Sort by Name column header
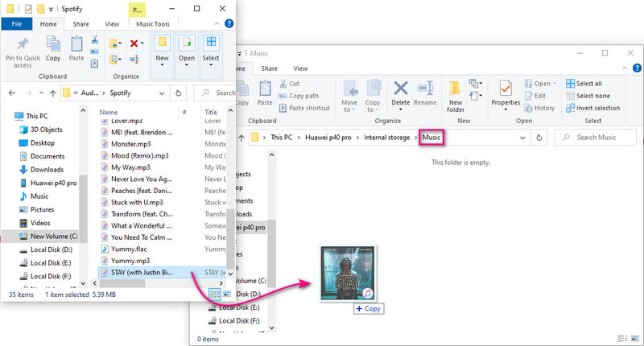 point(109,112)
